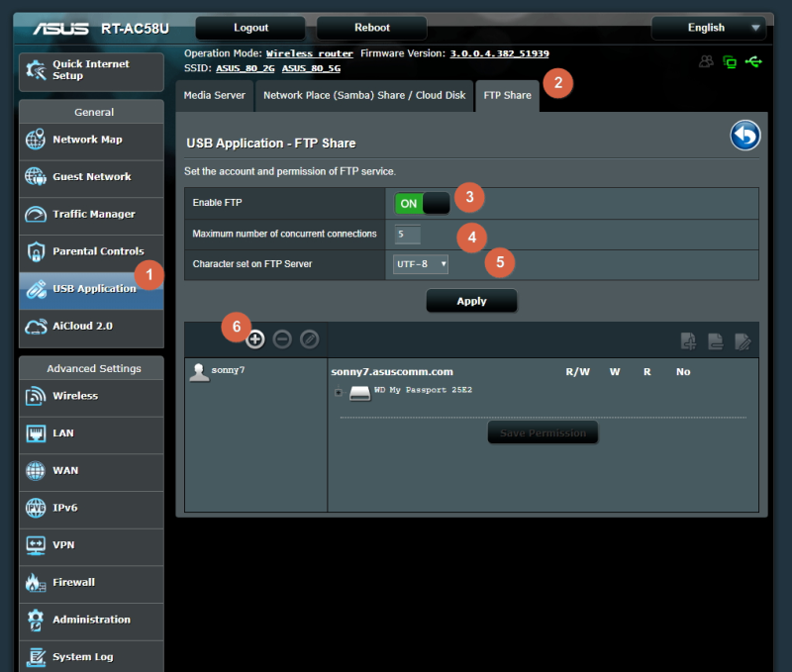Switch to the Media Server tab

(x=214, y=95)
